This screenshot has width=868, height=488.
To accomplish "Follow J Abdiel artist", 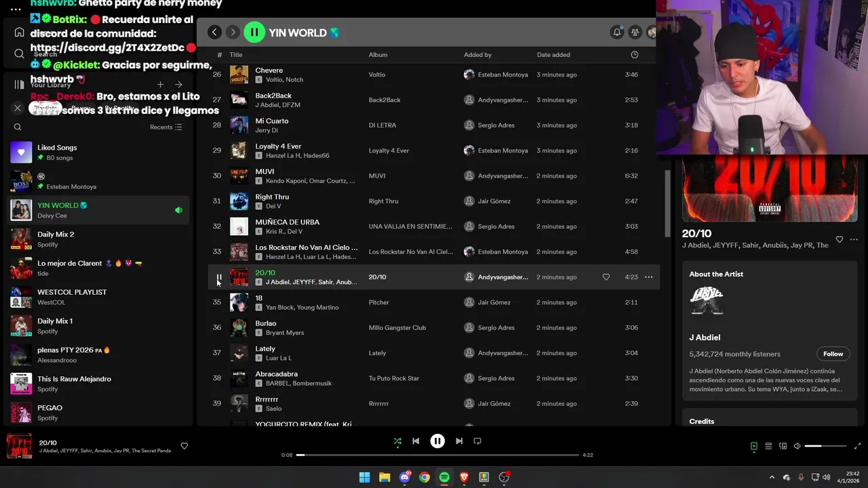I will [833, 354].
